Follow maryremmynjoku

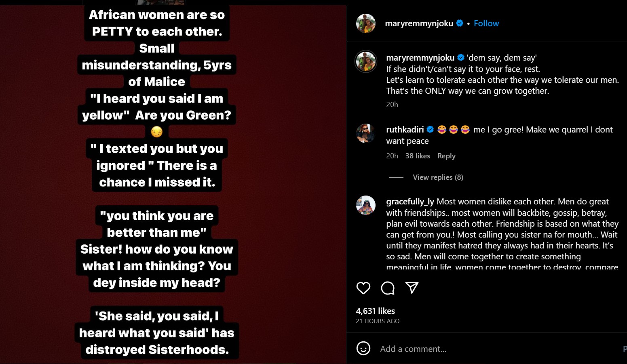click(486, 23)
